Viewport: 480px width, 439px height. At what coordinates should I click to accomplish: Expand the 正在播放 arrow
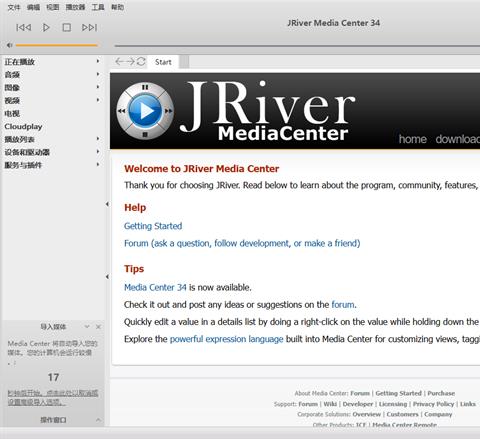(98, 61)
